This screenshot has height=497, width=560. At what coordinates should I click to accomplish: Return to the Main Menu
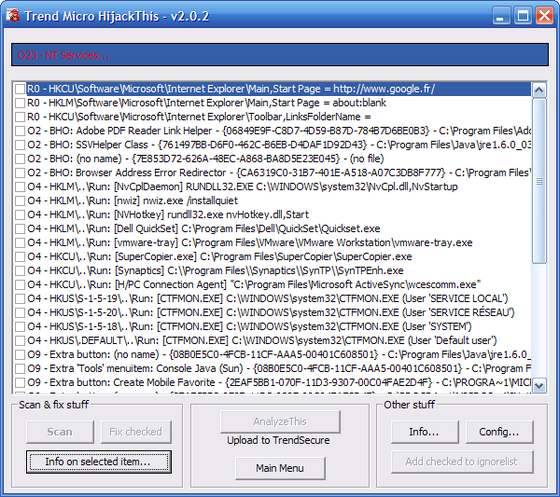point(280,468)
